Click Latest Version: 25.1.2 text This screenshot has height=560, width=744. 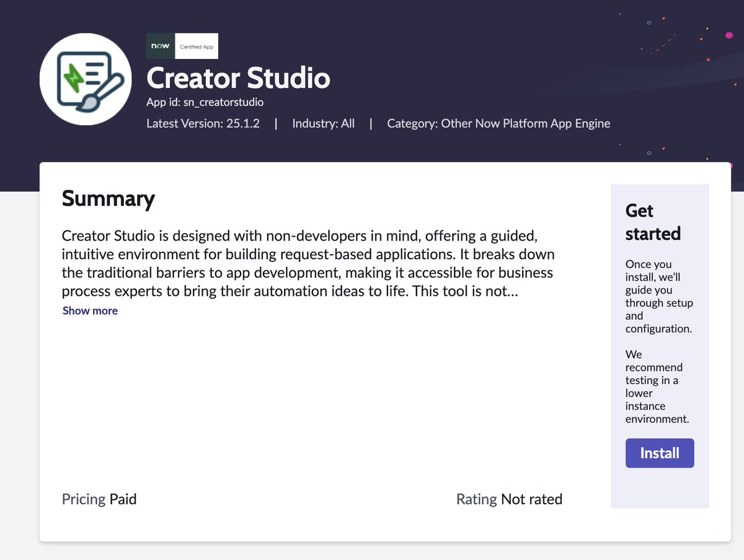tap(203, 123)
